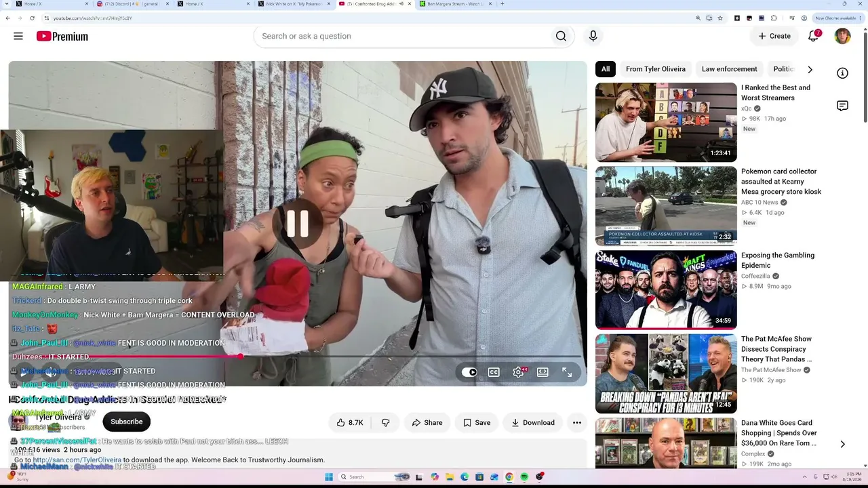Open 'I Ranked the Best and Worst Streamers' thumbnail
This screenshot has height=488, width=868.
[666, 123]
